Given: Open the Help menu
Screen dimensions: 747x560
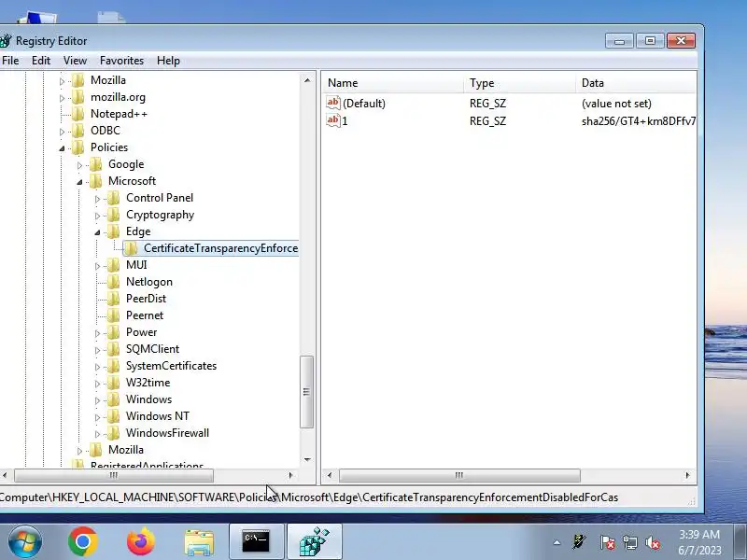Looking at the screenshot, I should tap(168, 61).
